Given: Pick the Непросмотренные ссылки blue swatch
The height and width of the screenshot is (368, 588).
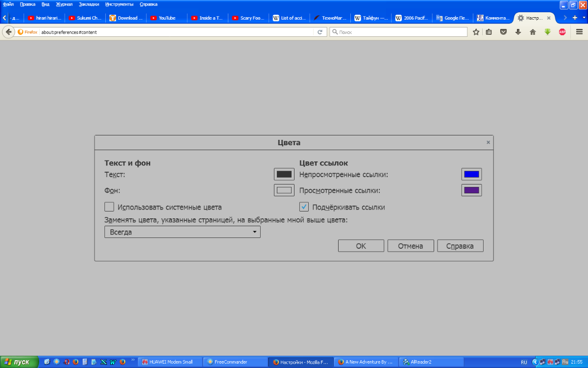Looking at the screenshot, I should click(471, 174).
